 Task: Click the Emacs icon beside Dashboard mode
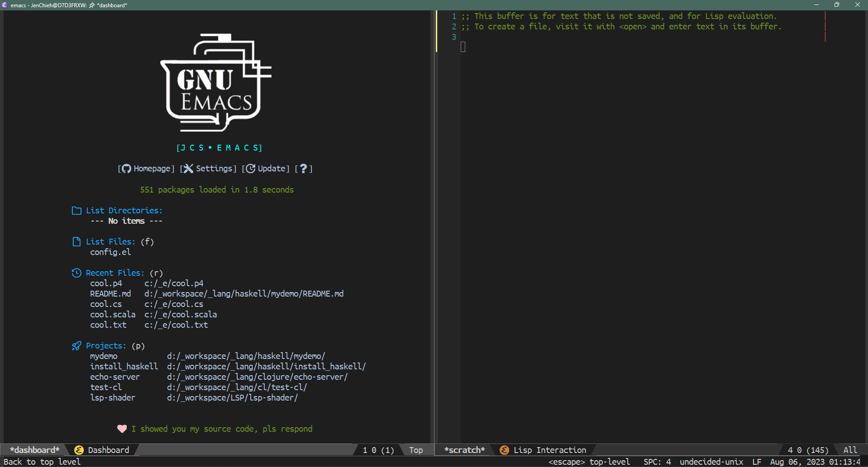pyautogui.click(x=79, y=450)
